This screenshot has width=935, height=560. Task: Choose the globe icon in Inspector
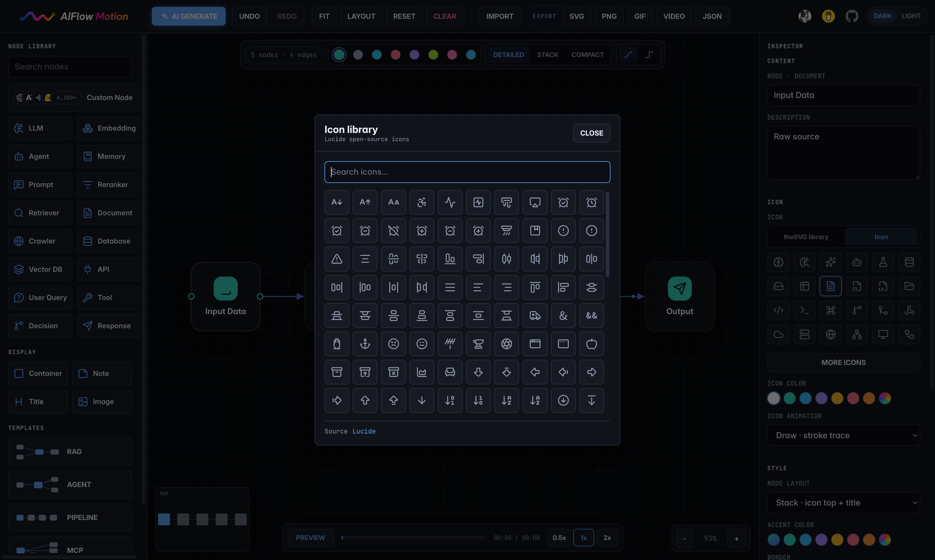click(x=831, y=334)
